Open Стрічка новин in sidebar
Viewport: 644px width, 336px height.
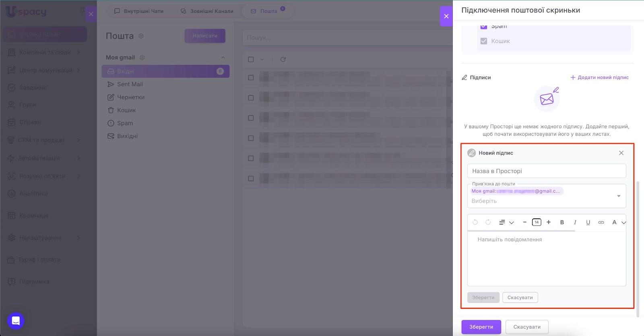45,34
